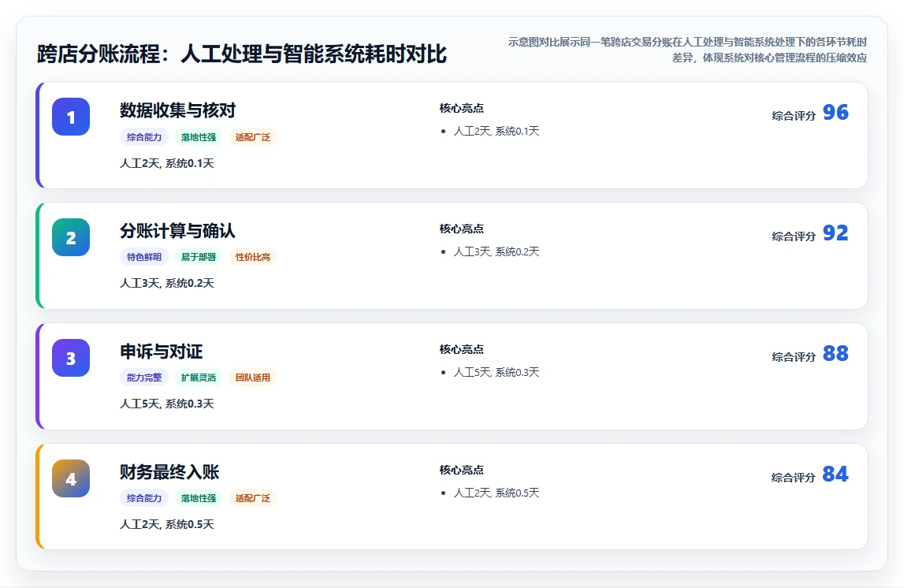Viewport: 904px width, 588px height.
Task: Click 适配广泛 tag in 数据收集与核对 card
Action: click(x=252, y=137)
